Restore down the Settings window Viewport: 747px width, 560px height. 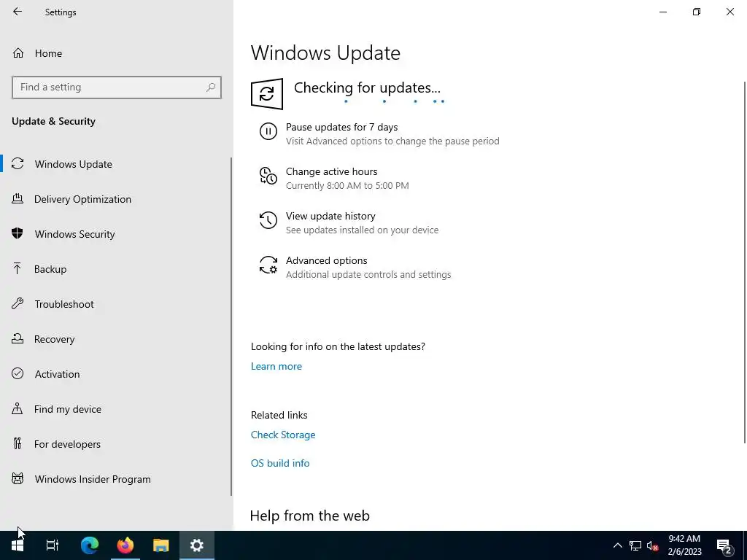(697, 12)
